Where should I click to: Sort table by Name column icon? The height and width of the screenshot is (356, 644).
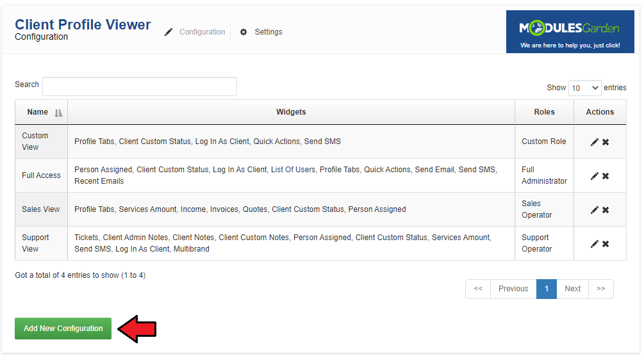(x=58, y=113)
